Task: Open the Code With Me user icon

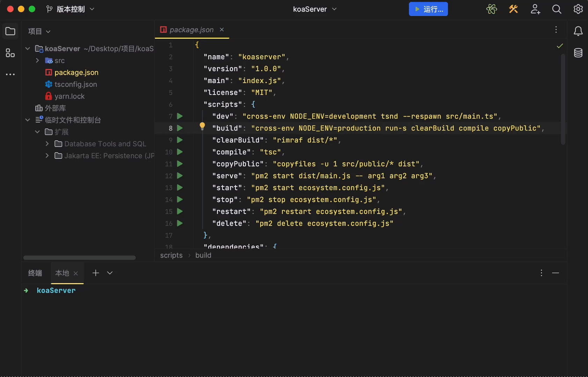Action: 535,9
